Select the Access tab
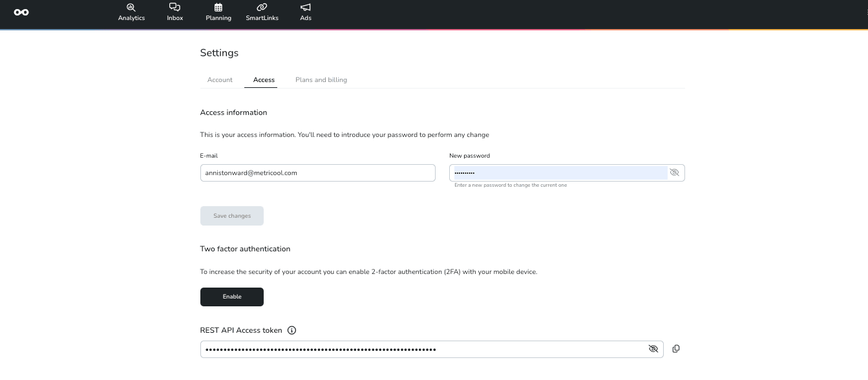The image size is (868, 380). click(263, 79)
